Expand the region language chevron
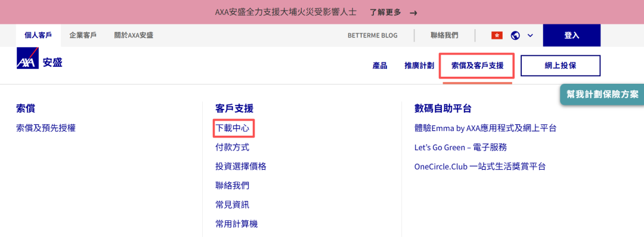Screen dimensions: 644x250 pyautogui.click(x=530, y=36)
